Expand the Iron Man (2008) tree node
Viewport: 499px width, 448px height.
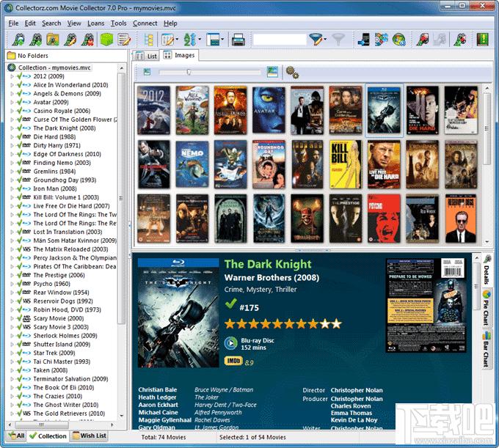12,189
